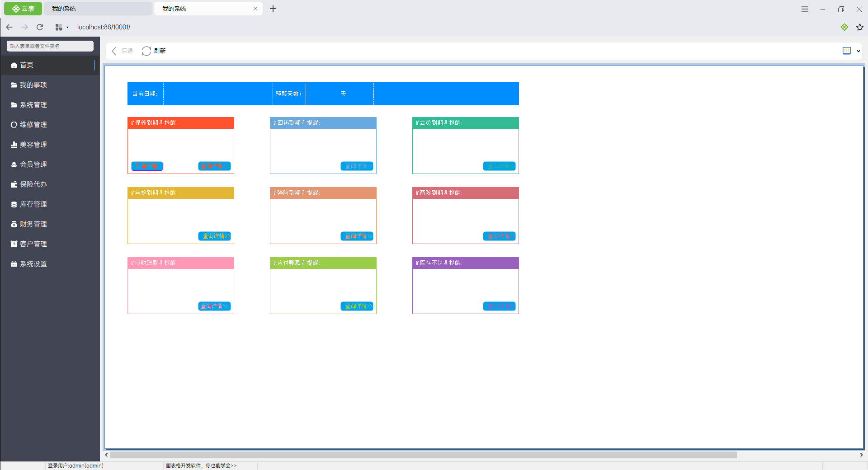Open the apps grid dropdown beside address bar
This screenshot has width=868, height=470.
click(61, 27)
